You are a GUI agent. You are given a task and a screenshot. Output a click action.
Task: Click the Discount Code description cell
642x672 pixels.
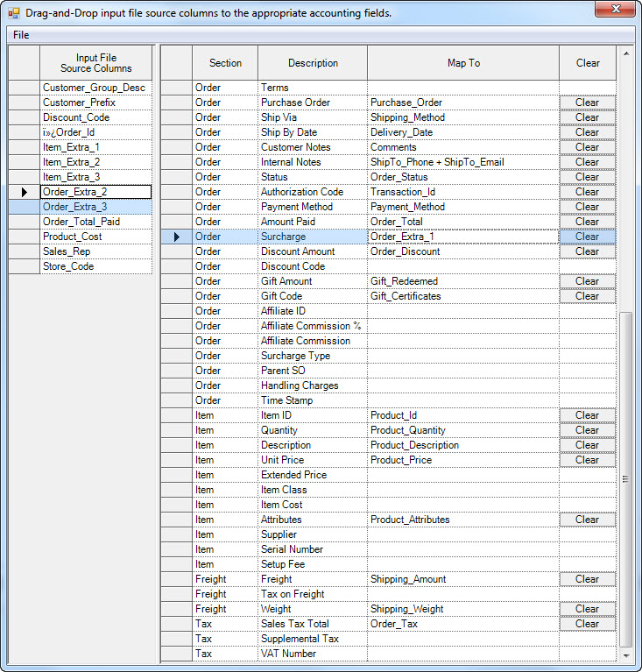[x=313, y=266]
